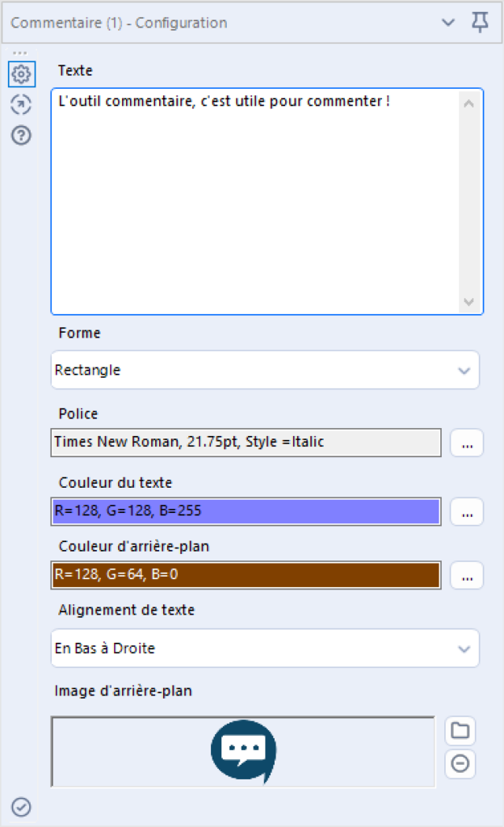Remove background image with minus circle icon
Image resolution: width=504 pixels, height=827 pixels.
pos(460,763)
